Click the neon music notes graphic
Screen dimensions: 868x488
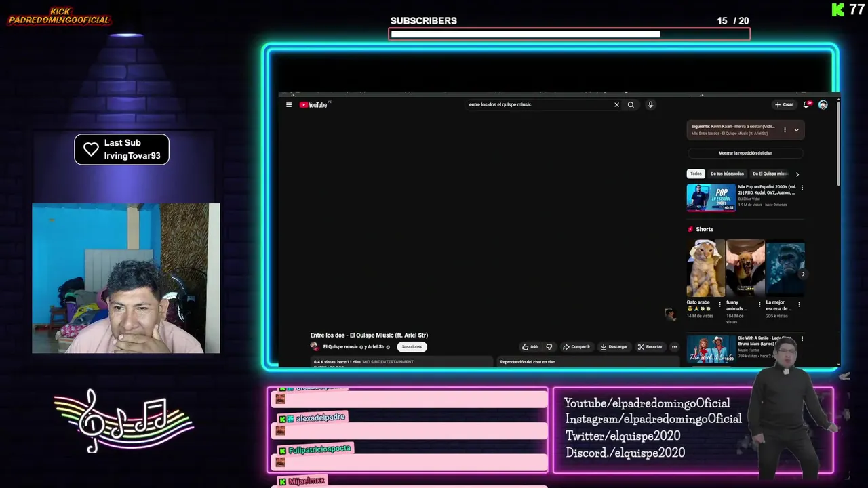123,422
